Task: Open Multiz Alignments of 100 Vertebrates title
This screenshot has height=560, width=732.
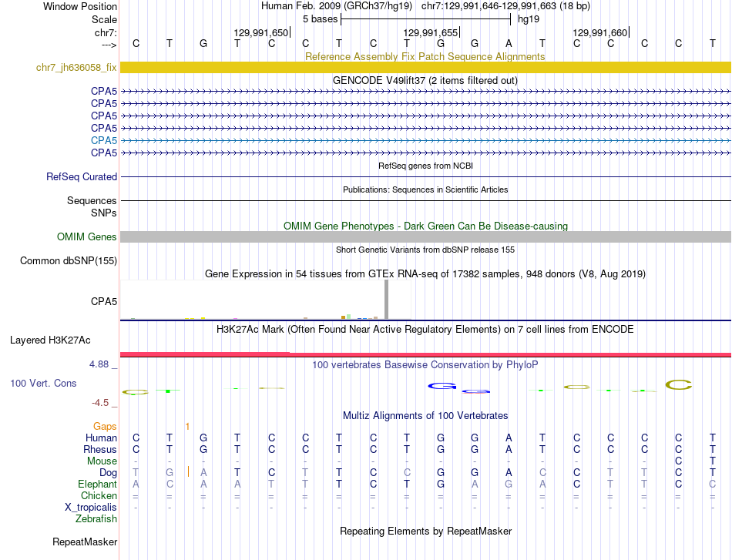Action: [425, 416]
